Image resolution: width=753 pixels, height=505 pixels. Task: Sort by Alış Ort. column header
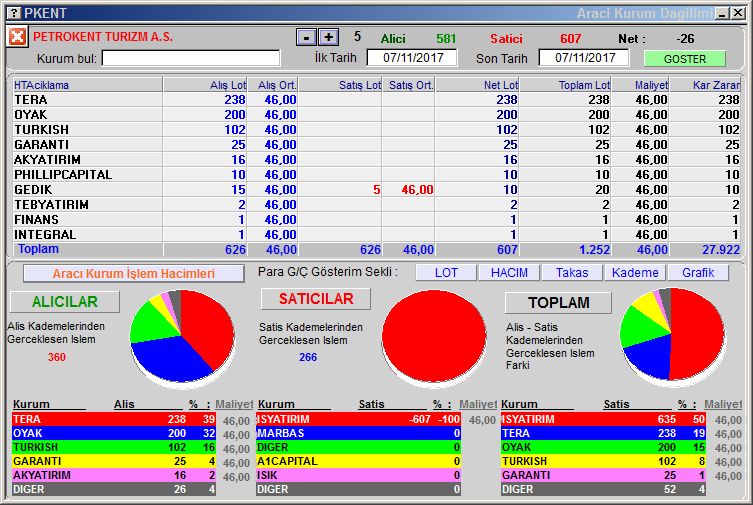(273, 85)
